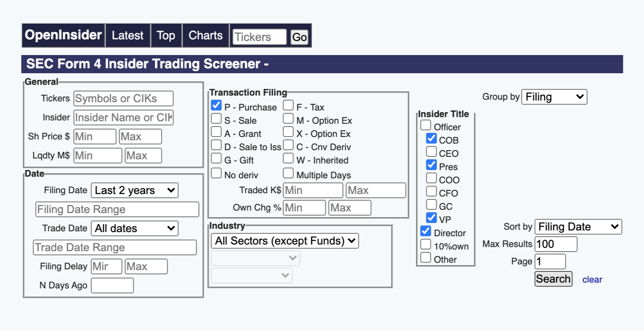Image resolution: width=644 pixels, height=331 pixels.
Task: Enable the C - Cnv Deriv checkbox
Action: (x=288, y=145)
